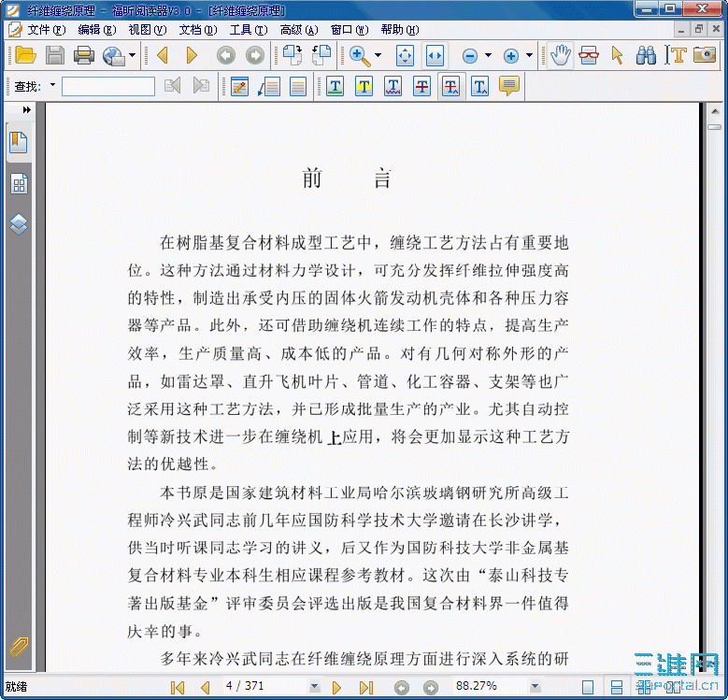This screenshot has height=700, width=728.
Task: Go to previous page with left orange arrow
Action: point(163,56)
